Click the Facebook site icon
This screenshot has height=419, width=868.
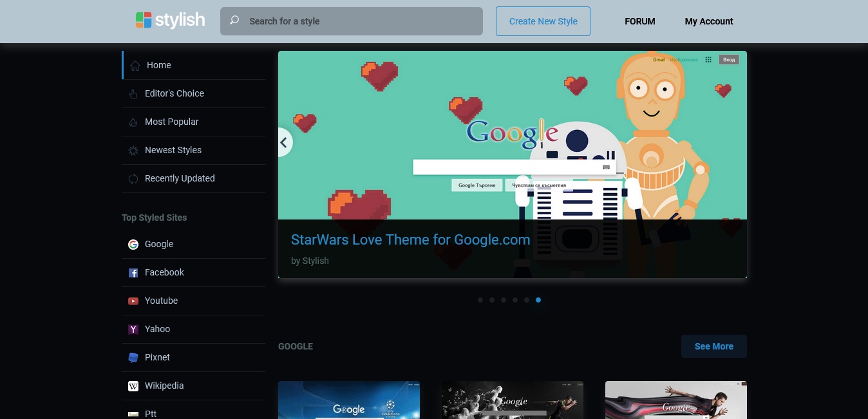tap(133, 273)
